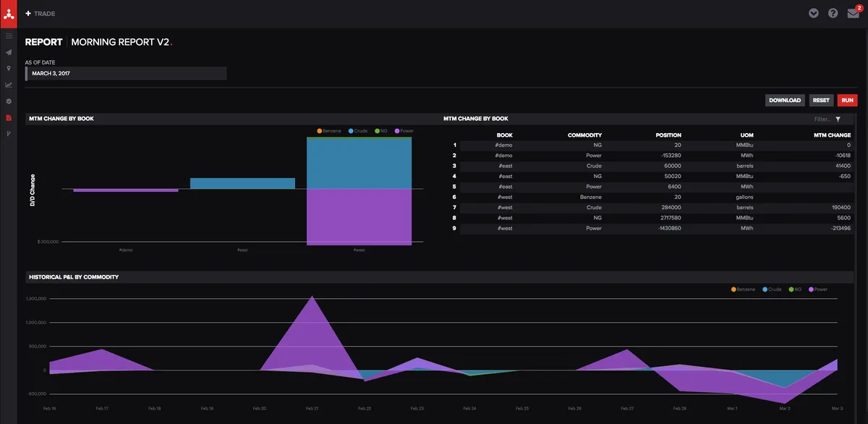Open the line chart sidebar icon

pos(9,85)
